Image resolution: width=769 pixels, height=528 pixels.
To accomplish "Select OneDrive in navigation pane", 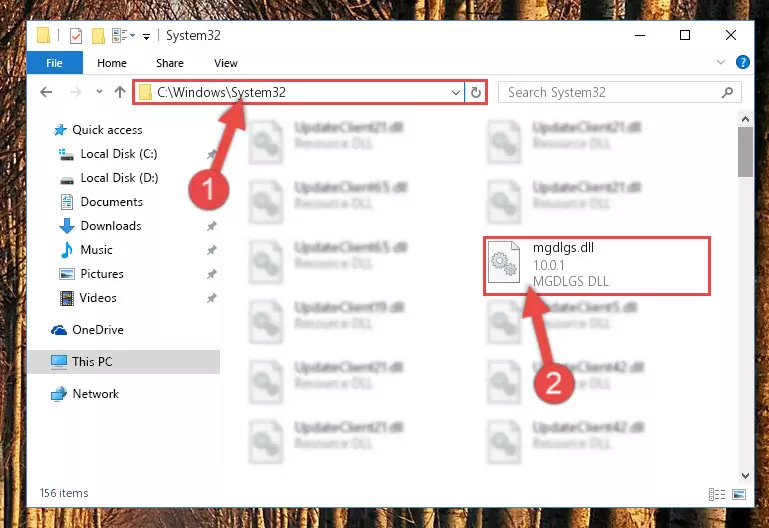I will (87, 330).
